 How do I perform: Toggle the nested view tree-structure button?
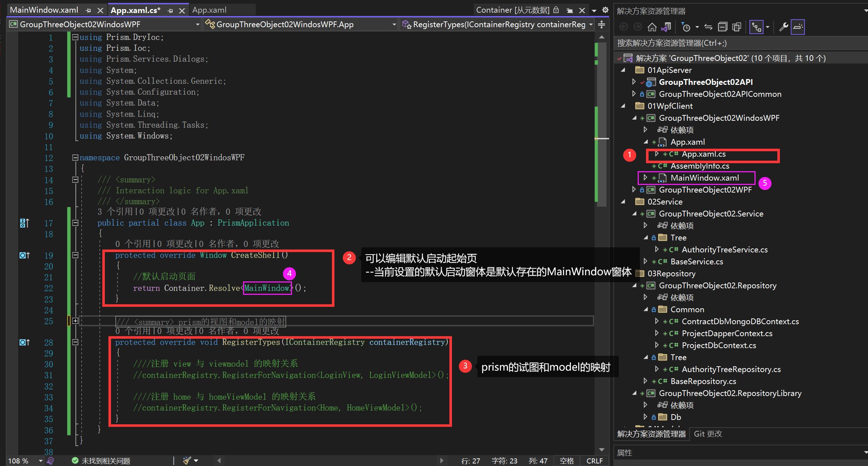[756, 27]
